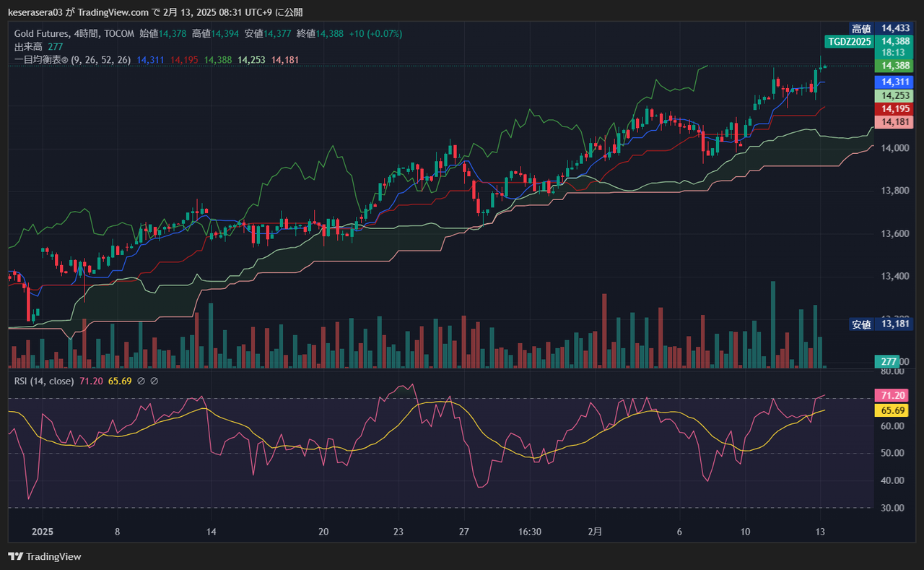Click the light green 14,253 axis label
This screenshot has width=924, height=570.
coord(894,95)
